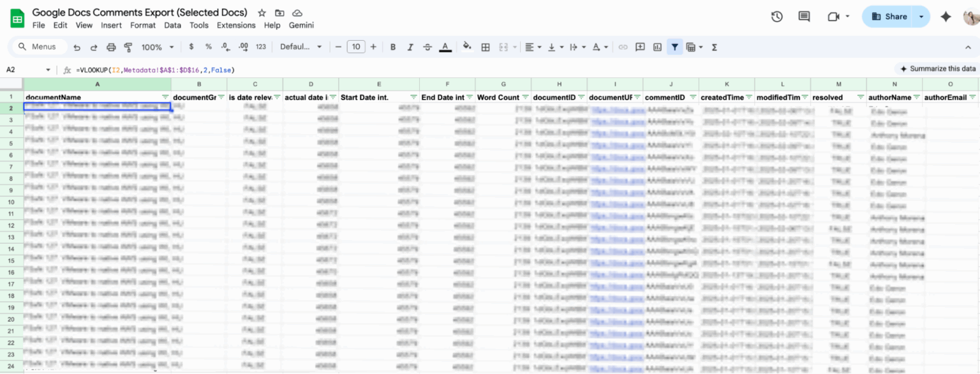Screen dimensions: 980x374
Task: Open version history clock icon
Action: click(x=776, y=17)
